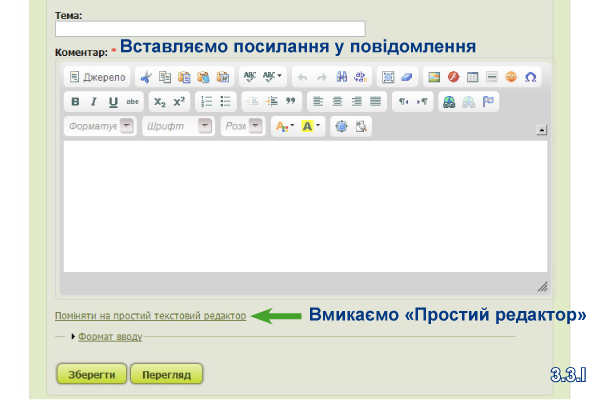
Task: Insert a numbered list
Action: [x=206, y=102]
